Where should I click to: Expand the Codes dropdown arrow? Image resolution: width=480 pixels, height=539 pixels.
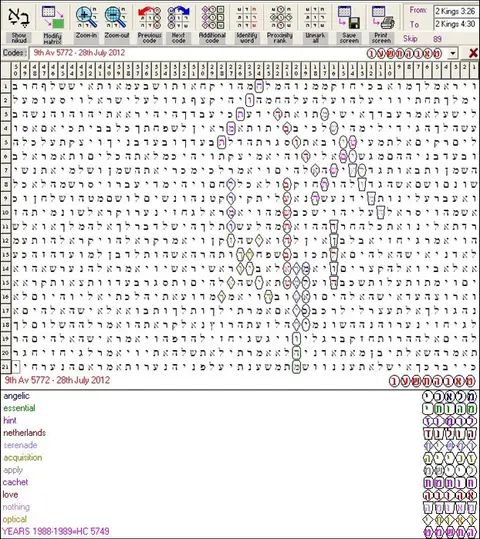[x=453, y=53]
